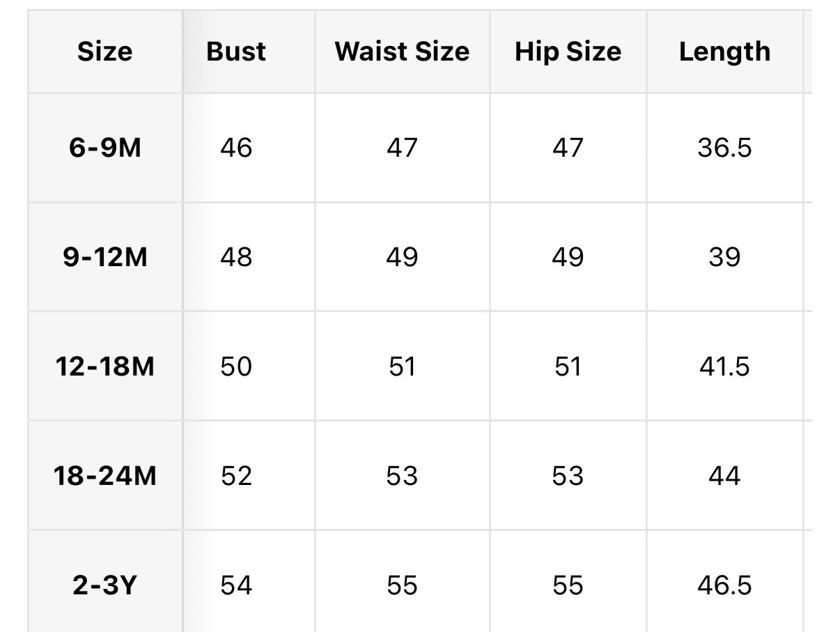Click the Waist Size column header
The height and width of the screenshot is (632, 840).
click(x=402, y=52)
